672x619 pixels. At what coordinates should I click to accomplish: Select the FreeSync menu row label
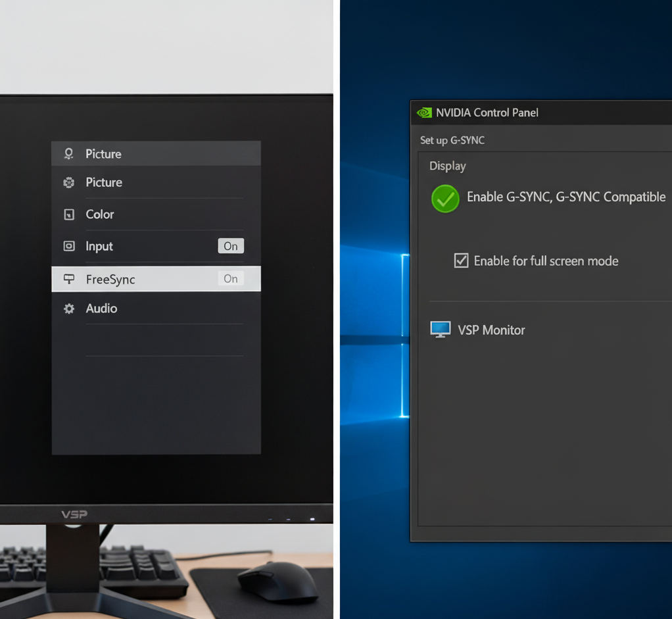click(110, 280)
